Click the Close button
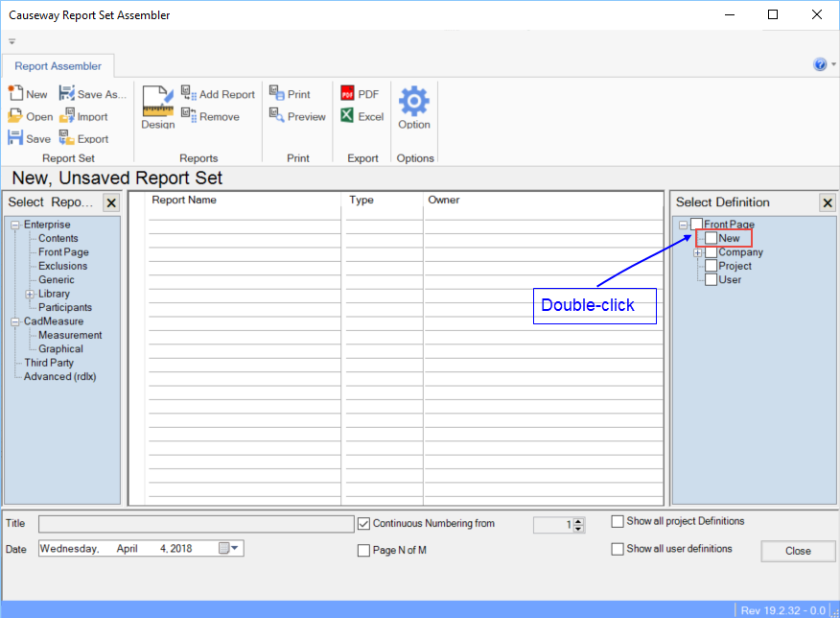 [798, 551]
